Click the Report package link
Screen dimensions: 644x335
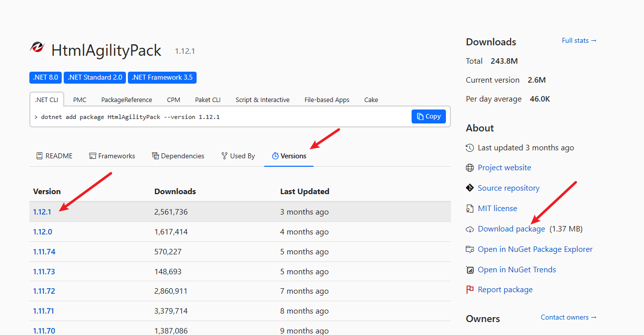click(x=505, y=290)
